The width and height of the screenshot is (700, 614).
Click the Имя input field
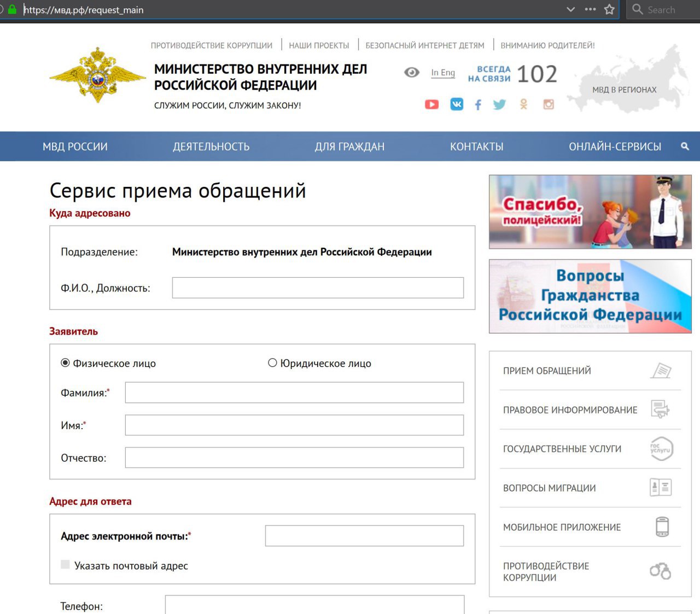click(x=294, y=425)
